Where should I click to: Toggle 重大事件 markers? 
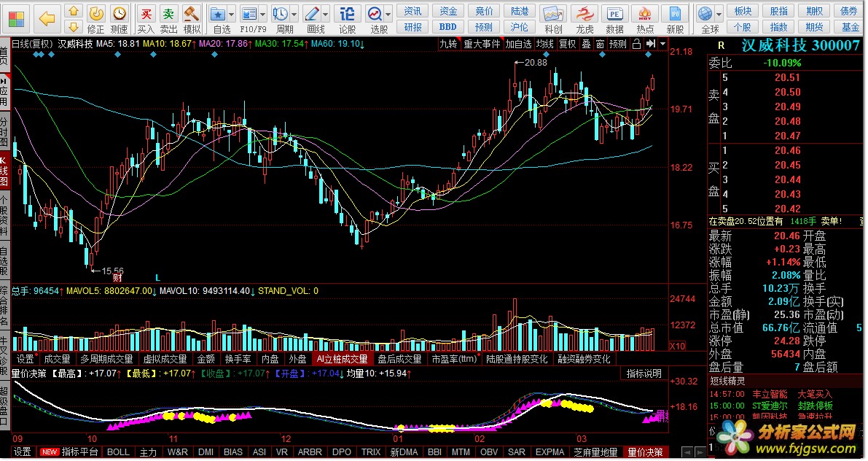click(x=482, y=44)
